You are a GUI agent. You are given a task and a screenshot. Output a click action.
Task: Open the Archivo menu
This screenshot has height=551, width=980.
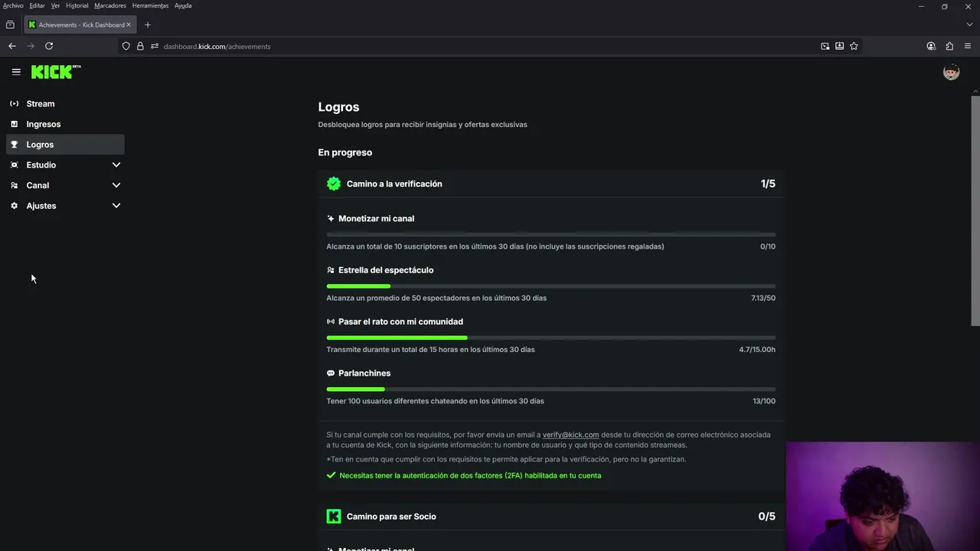(x=13, y=5)
